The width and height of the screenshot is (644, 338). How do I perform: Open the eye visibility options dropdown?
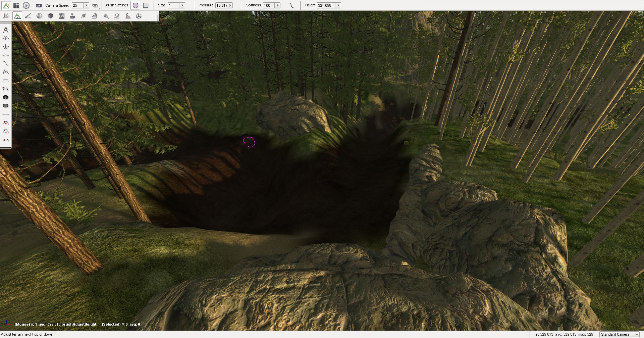point(95,5)
